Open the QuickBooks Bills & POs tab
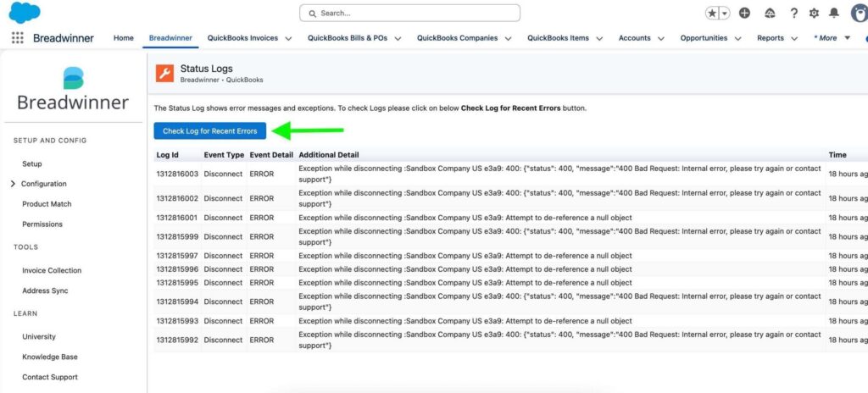This screenshot has width=868, height=393. (x=348, y=38)
